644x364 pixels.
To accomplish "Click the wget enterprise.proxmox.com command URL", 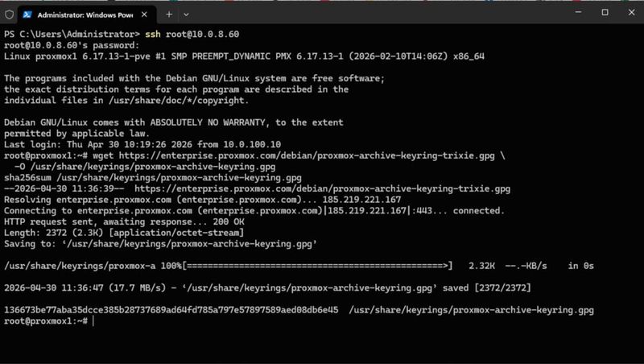I will [x=307, y=155].
